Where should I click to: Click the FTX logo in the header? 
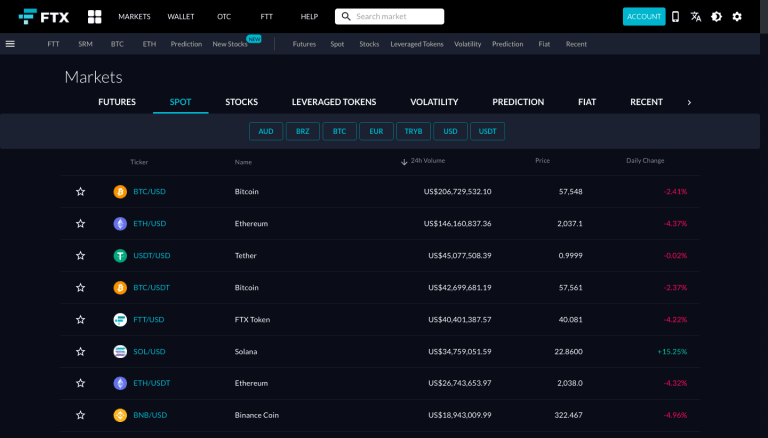pos(43,17)
